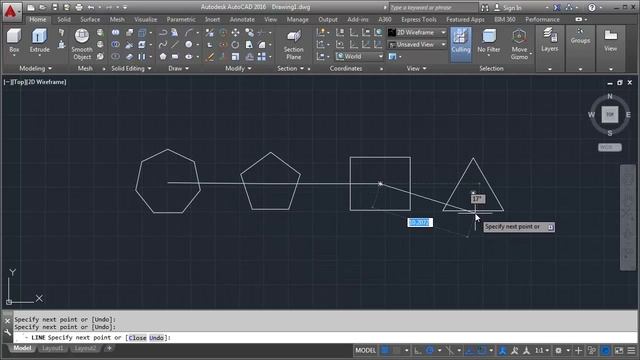Open the Help question mark icon
This screenshot has width=640, height=360.
(591, 7)
